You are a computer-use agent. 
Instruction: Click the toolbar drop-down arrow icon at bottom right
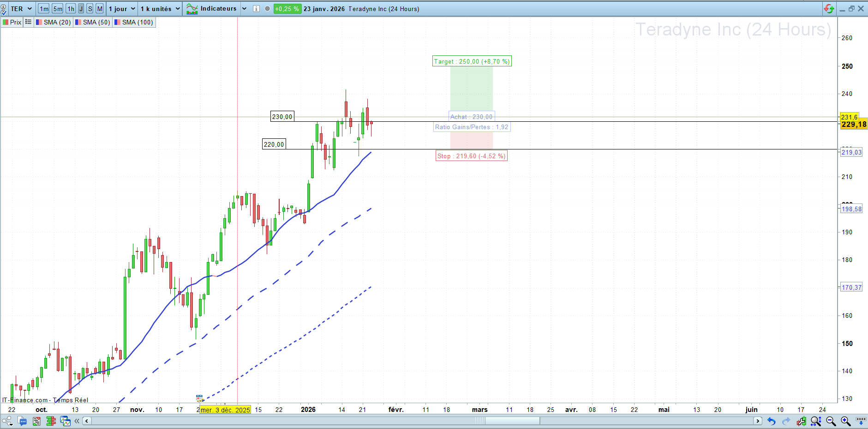click(861, 421)
